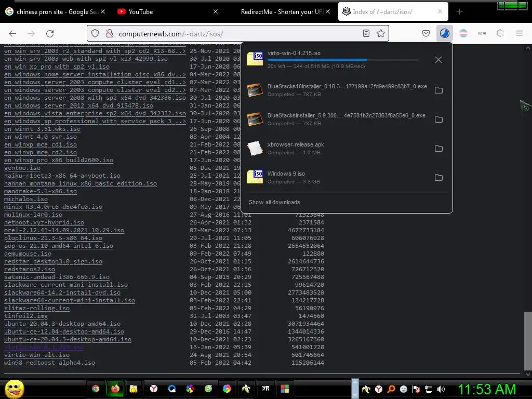Close the downloads panel via toolbar button

click(445, 33)
